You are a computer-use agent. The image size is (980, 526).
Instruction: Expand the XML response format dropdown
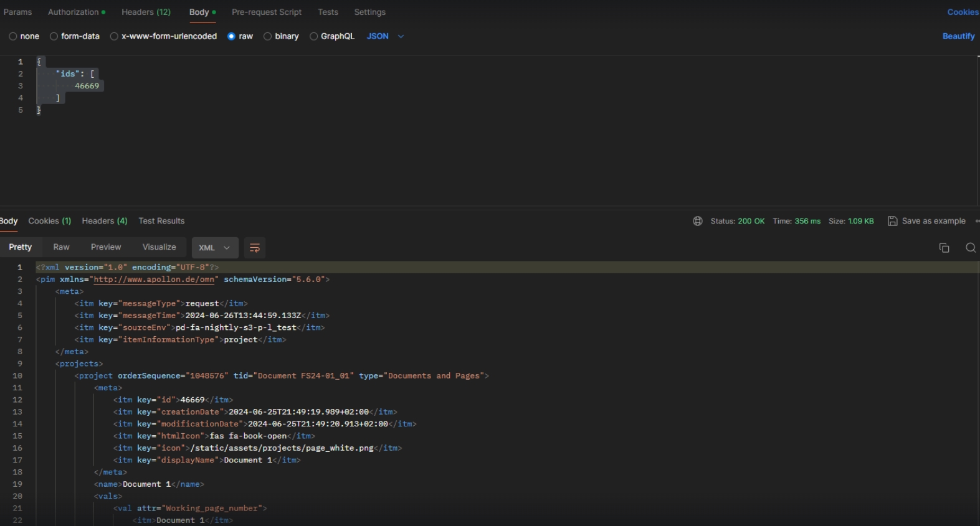tap(214, 248)
